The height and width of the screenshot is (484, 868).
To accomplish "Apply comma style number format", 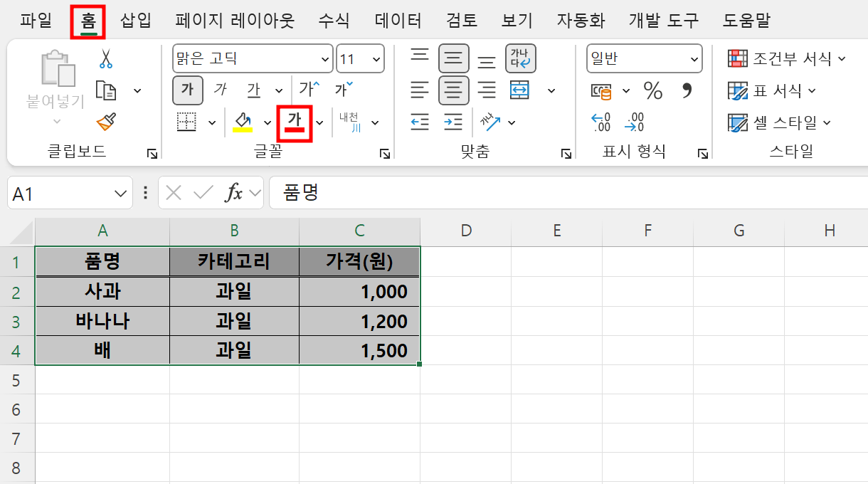I will [687, 90].
